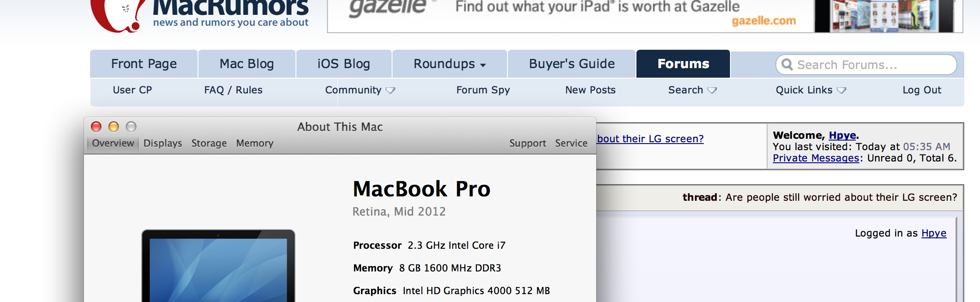The height and width of the screenshot is (302, 980).
Task: Focus the Search Forums input field
Action: [x=866, y=65]
